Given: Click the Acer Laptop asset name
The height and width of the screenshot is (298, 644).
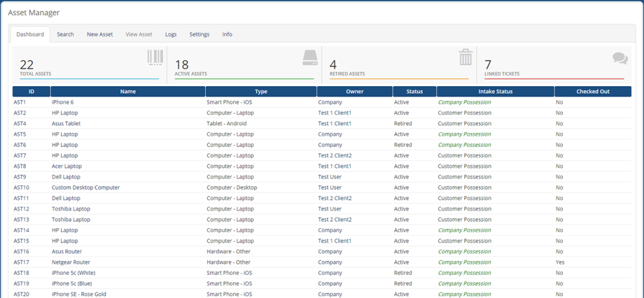Looking at the screenshot, I should (x=67, y=166).
